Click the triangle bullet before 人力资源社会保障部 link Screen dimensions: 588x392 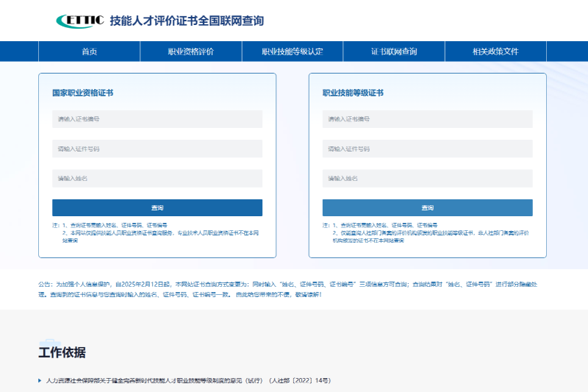pos(40,380)
